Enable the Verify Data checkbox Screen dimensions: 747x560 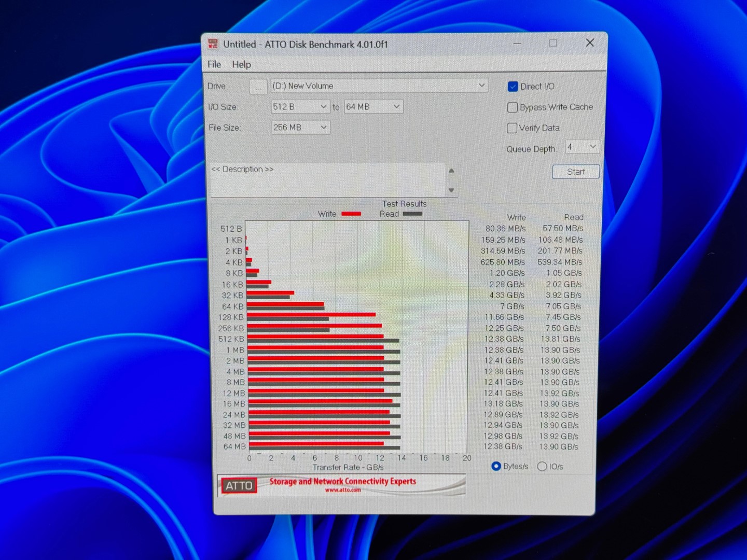coord(512,128)
